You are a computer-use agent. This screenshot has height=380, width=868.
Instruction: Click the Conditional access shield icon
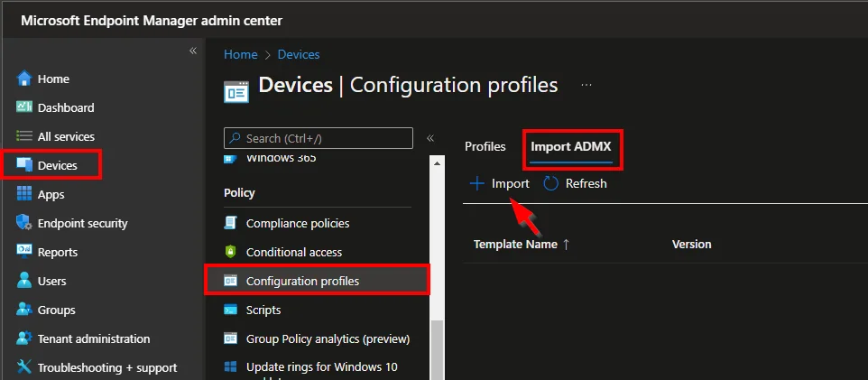pos(230,252)
